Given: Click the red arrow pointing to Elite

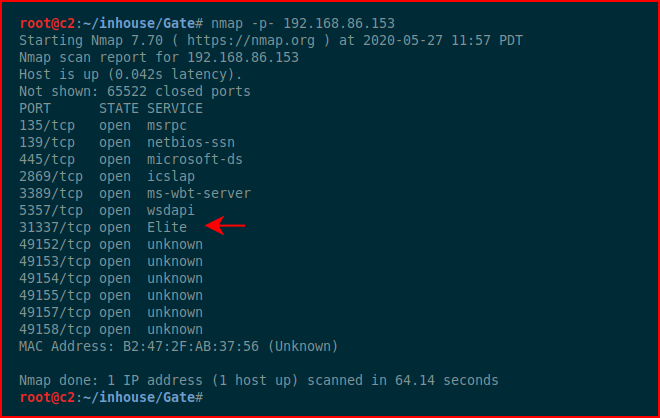Looking at the screenshot, I should [225, 226].
